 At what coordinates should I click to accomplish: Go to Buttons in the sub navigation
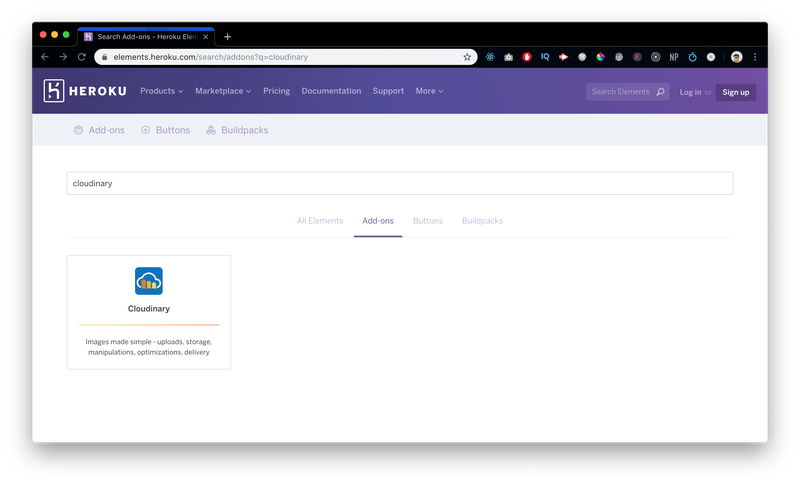click(x=165, y=130)
